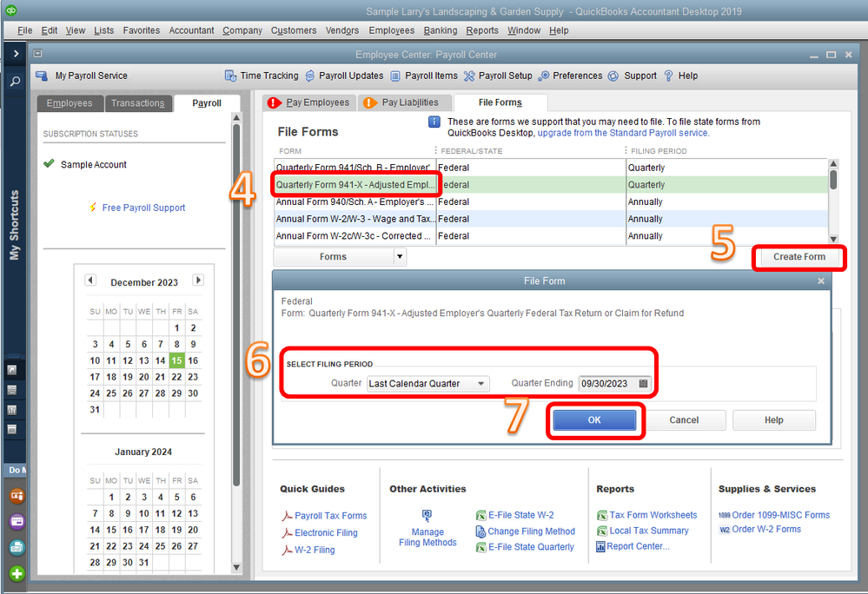Go to next month in calendar
The height and width of the screenshot is (594, 868).
pos(198,280)
